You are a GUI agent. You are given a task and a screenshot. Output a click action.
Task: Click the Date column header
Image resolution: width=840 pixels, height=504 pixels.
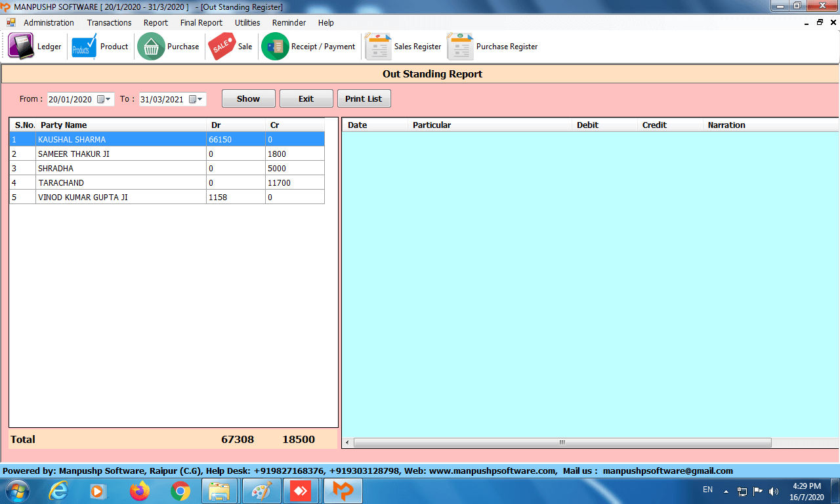[x=375, y=125]
